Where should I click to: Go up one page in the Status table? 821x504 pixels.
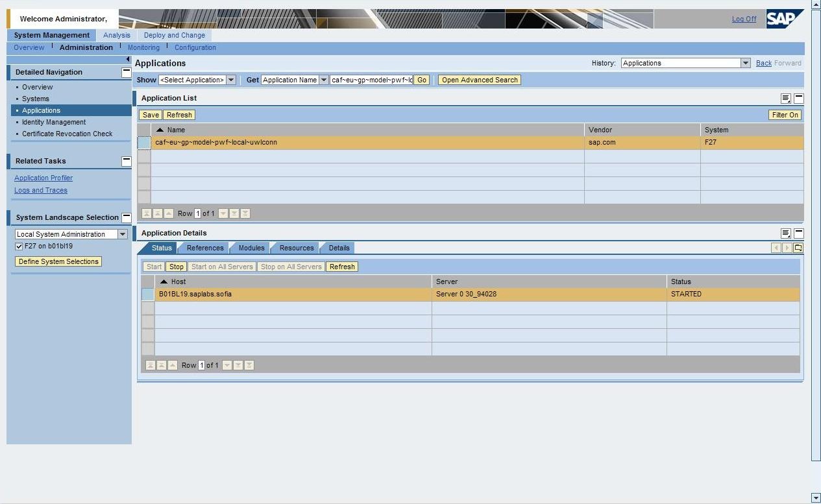coord(162,365)
